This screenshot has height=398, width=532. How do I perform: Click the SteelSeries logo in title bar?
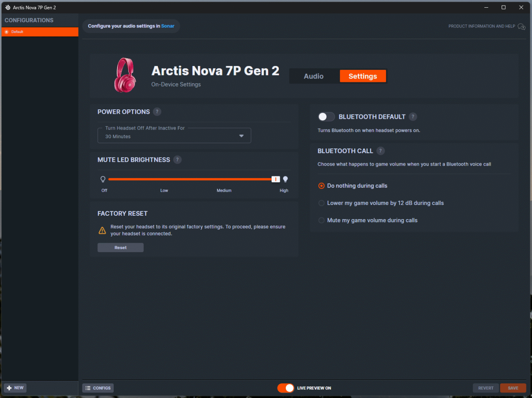(x=8, y=8)
